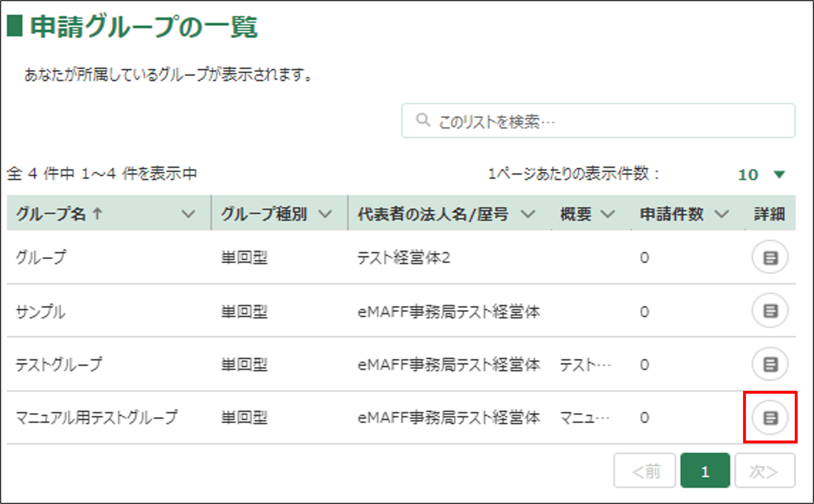Click the search magnifier icon

click(x=423, y=120)
